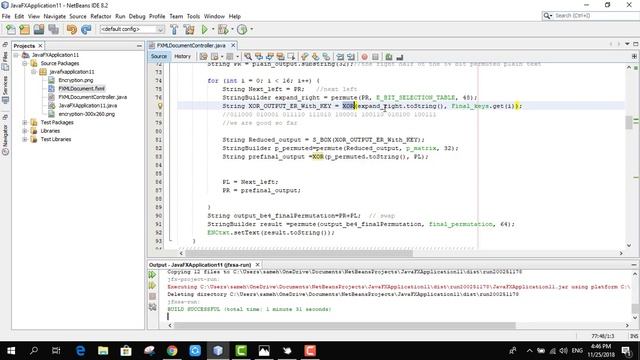Image resolution: width=640 pixels, height=360 pixels.
Task: Switch to the History editor view
Action: point(182,56)
